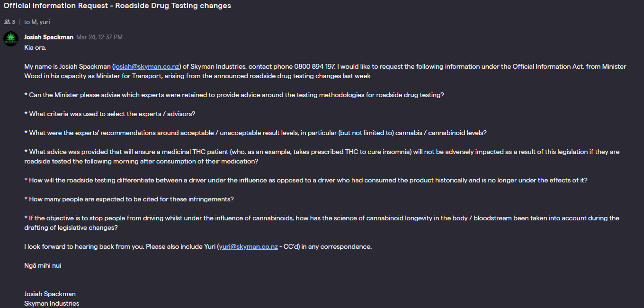Viewport: 644px width, 308px height.
Task: Click the phone number 0800 894 197
Action: point(314,66)
